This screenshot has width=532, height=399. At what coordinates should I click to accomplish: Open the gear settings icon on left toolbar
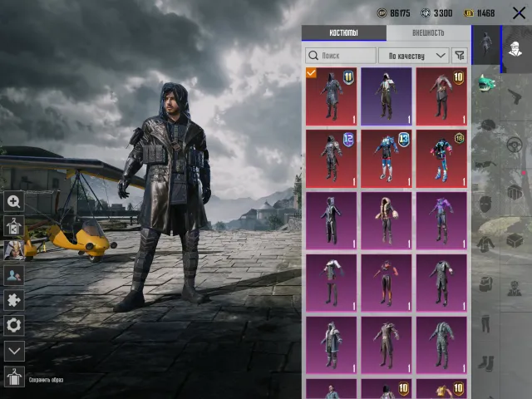[14, 325]
